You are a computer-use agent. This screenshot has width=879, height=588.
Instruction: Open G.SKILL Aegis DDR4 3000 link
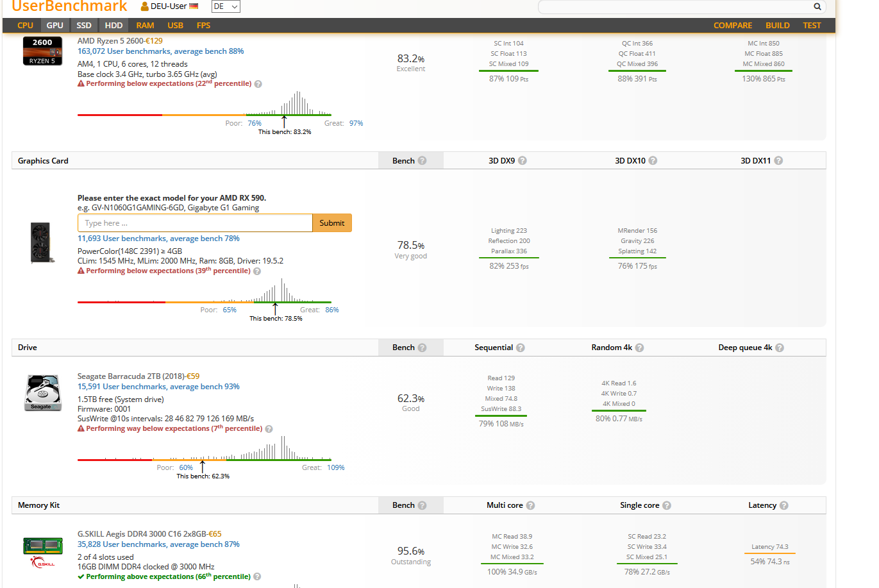pos(142,534)
